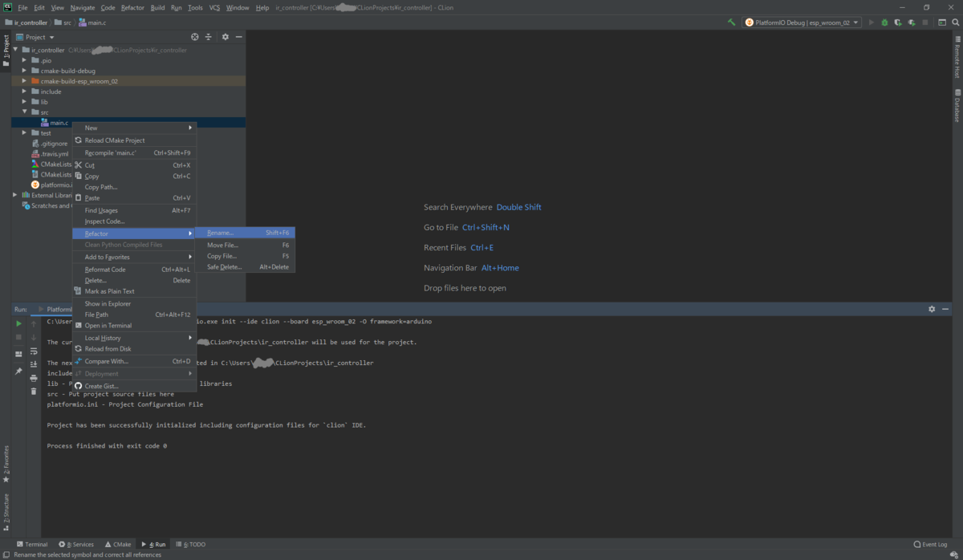
Task: Run with Coverage icon in top toolbar
Action: click(x=897, y=22)
